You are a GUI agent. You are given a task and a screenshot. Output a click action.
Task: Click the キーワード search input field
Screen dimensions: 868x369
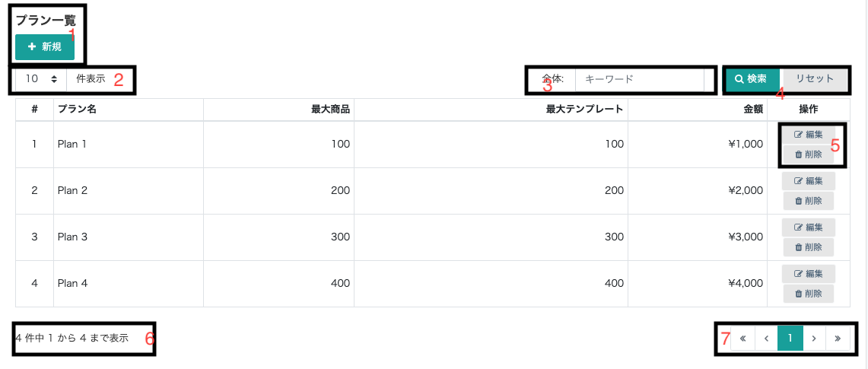coord(639,79)
